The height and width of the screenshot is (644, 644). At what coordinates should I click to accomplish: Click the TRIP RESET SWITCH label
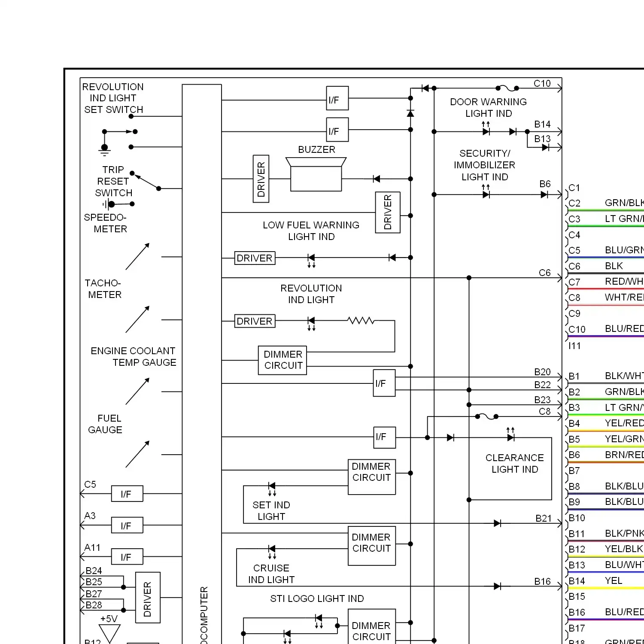click(x=114, y=181)
